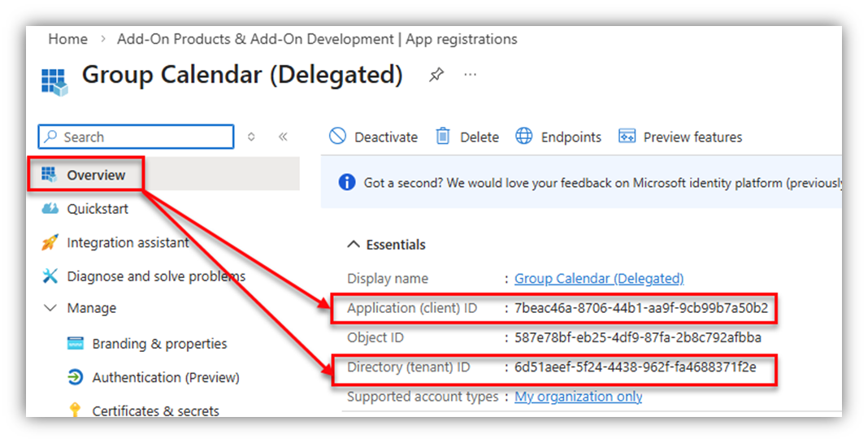Click the Certificates key icon
Image resolution: width=868 pixels, height=443 pixels.
(76, 410)
